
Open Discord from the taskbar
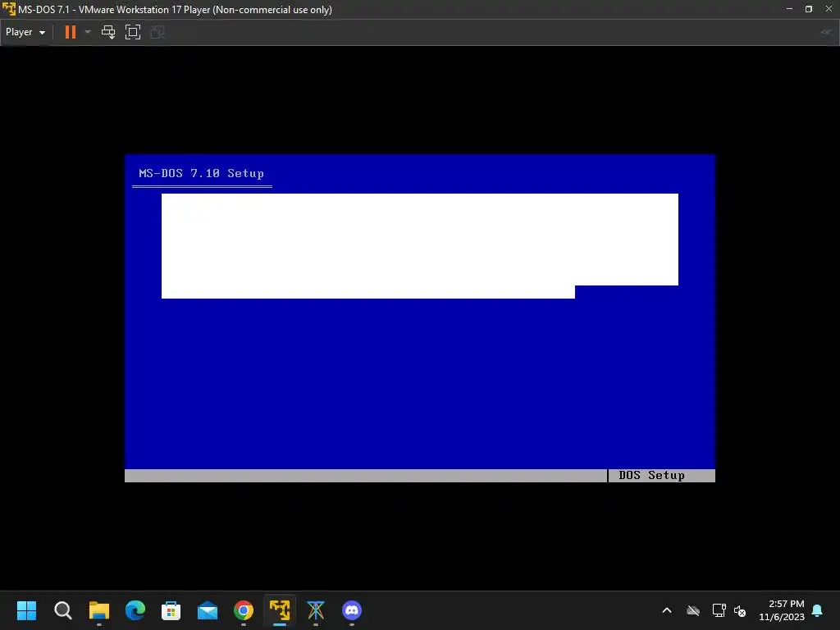[352, 610]
